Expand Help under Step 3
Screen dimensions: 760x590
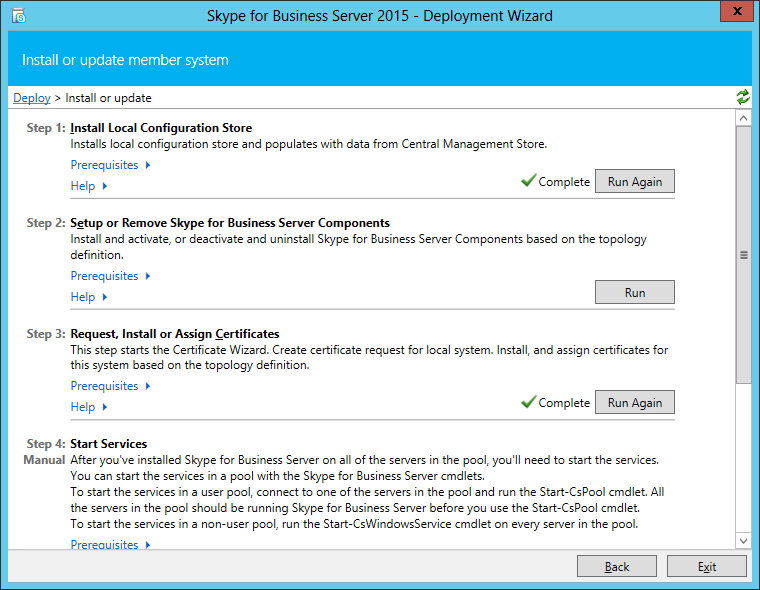point(89,407)
